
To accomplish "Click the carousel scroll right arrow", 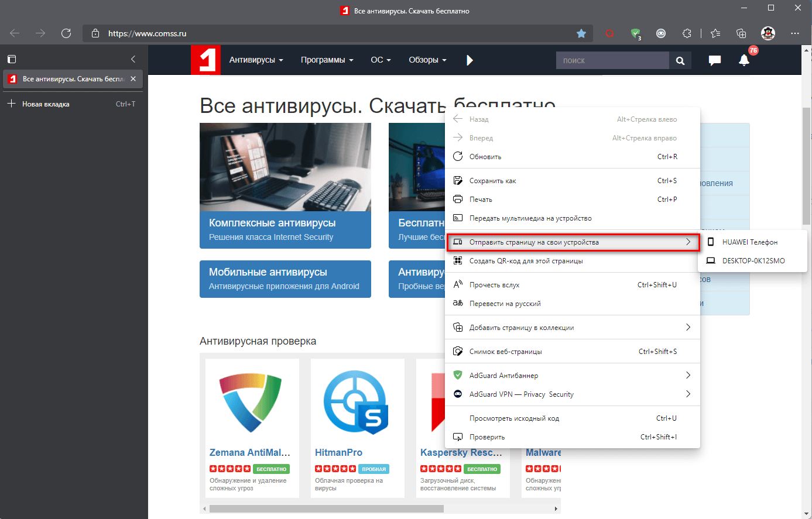I will tap(556, 508).
